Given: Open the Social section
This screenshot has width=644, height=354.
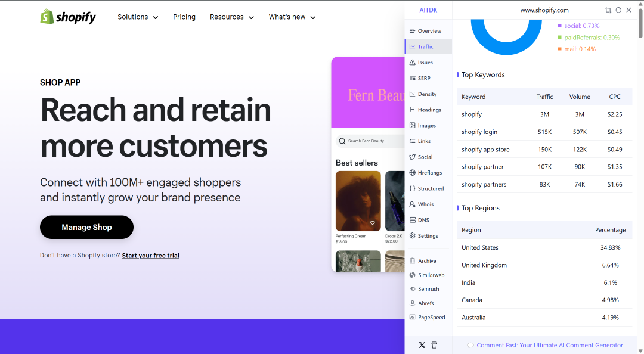Looking at the screenshot, I should click(x=428, y=157).
